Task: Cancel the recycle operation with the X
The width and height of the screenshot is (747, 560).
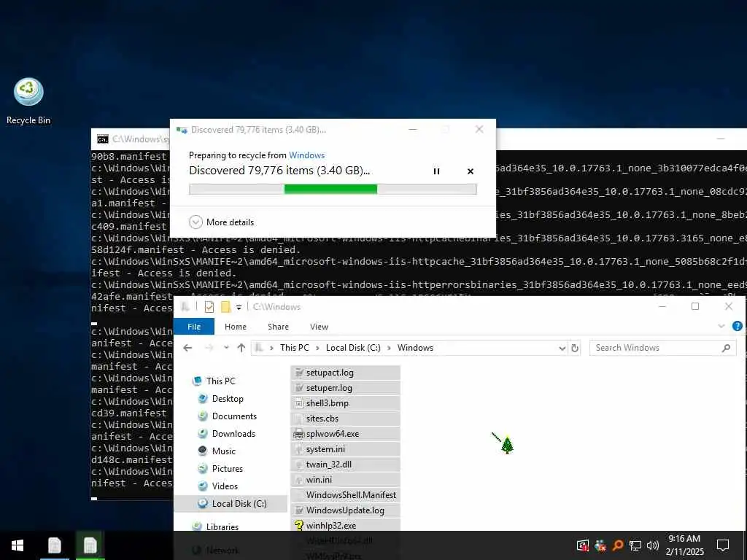Action: pos(471,171)
